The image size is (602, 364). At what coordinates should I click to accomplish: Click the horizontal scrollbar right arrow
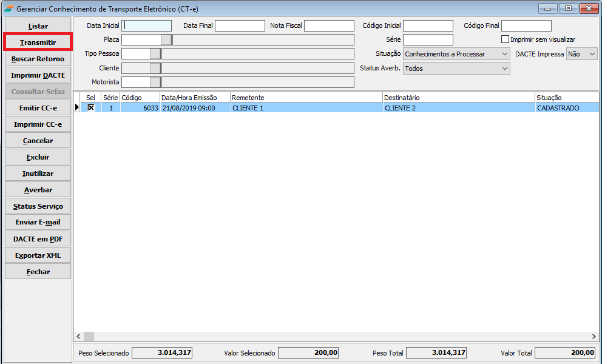[594, 336]
